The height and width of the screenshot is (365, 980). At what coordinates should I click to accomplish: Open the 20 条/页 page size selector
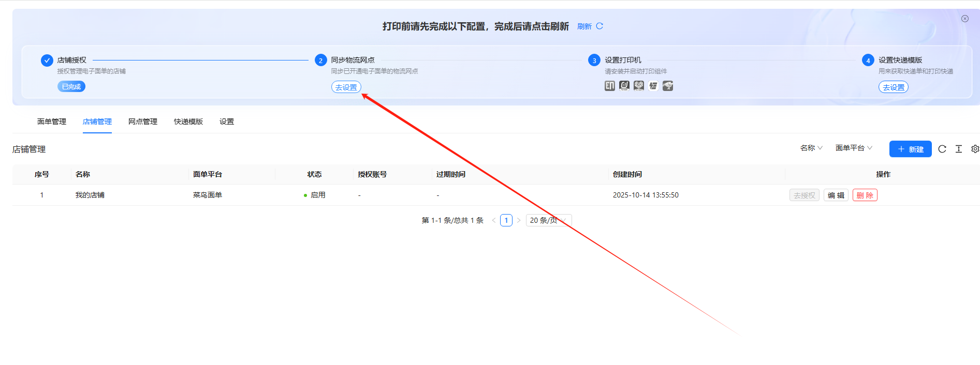pos(548,220)
